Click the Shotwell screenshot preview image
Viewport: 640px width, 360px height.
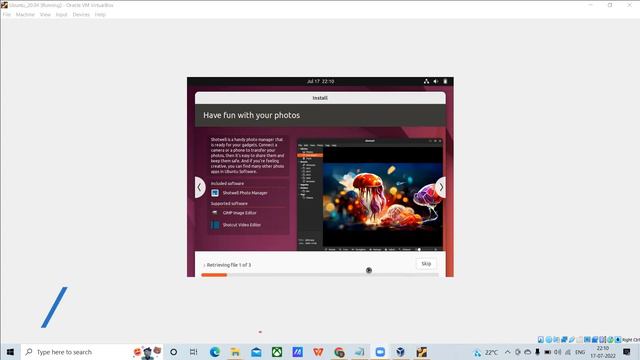tap(370, 195)
